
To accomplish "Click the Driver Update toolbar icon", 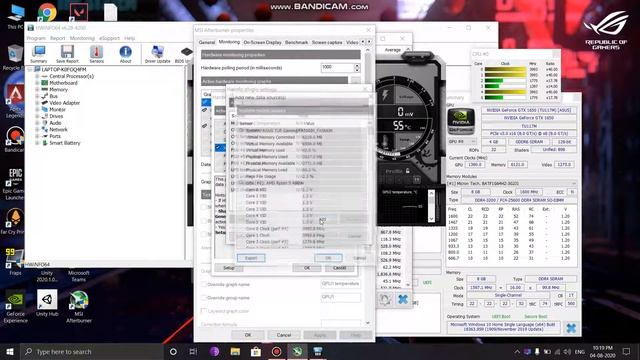I will point(157,54).
